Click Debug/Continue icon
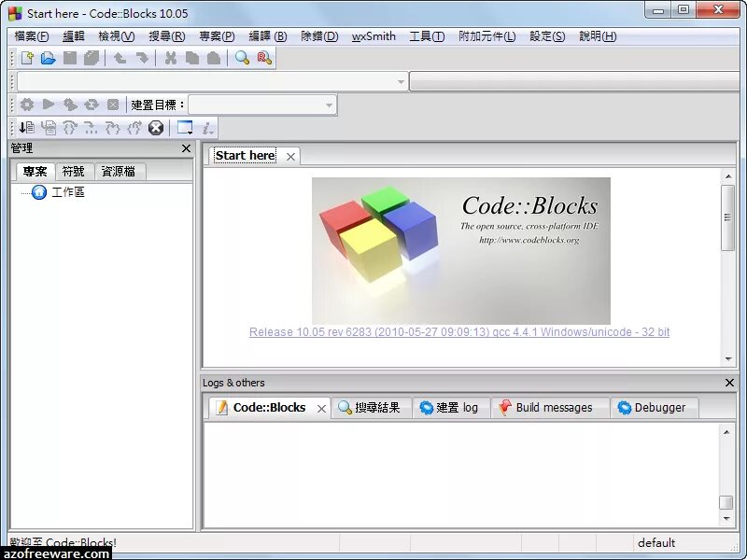The image size is (747, 560). [27, 127]
